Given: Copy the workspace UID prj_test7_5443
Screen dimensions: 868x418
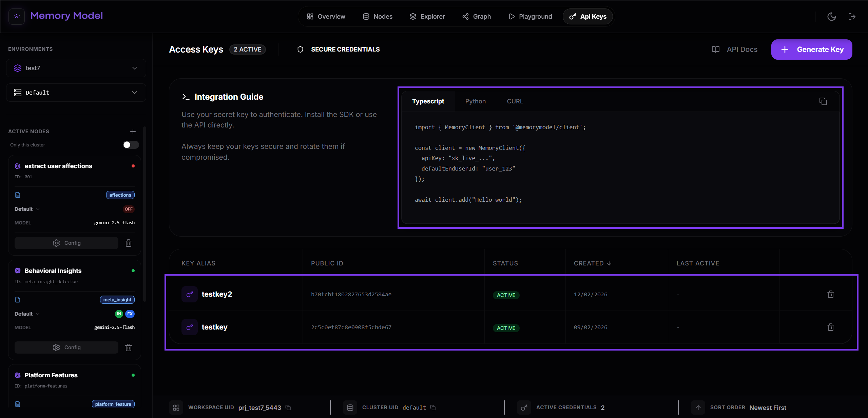Looking at the screenshot, I should click(288, 407).
